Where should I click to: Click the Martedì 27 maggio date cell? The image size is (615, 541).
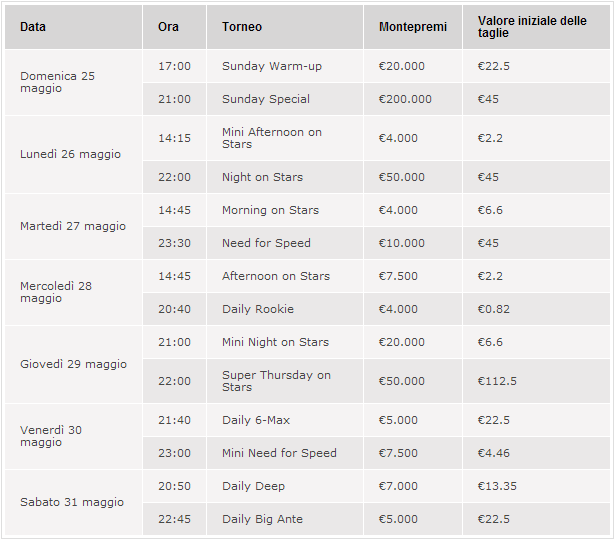coord(73,226)
